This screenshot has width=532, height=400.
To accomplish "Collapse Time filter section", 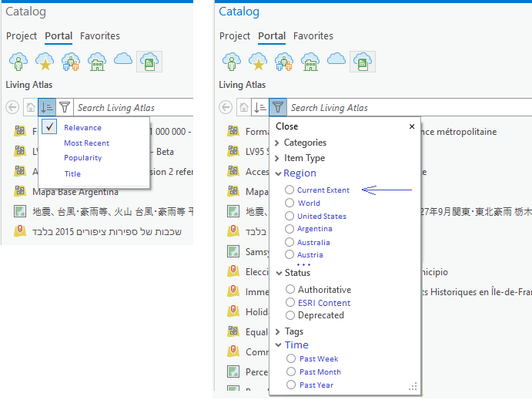I will point(278,345).
